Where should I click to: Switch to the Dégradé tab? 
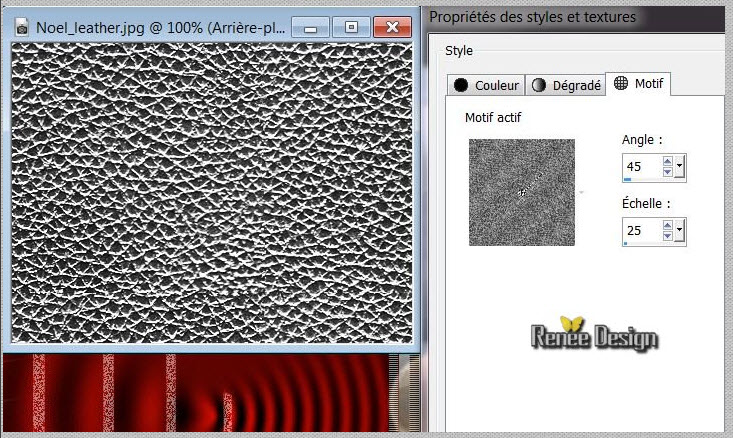click(565, 85)
